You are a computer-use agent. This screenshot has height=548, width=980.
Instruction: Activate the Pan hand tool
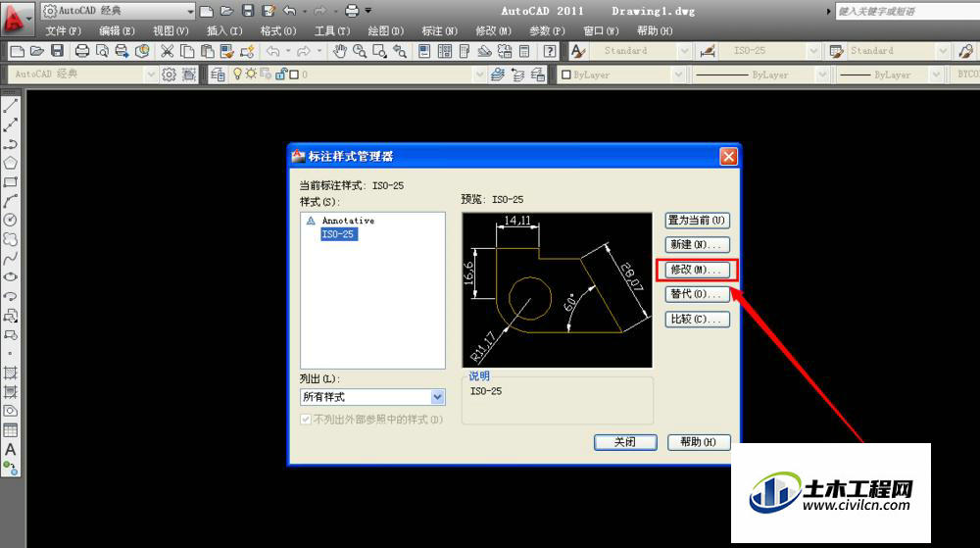coord(339,51)
